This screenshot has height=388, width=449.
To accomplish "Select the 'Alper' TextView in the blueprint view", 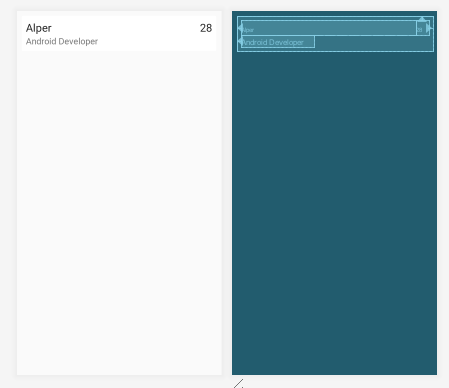I will pyautogui.click(x=329, y=28).
